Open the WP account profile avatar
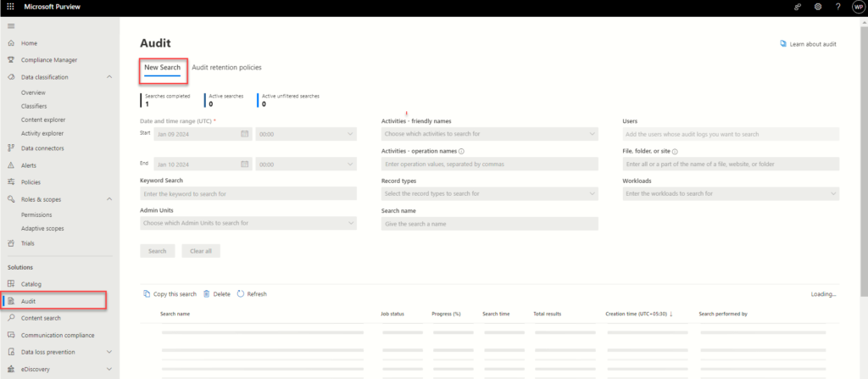This screenshot has height=379, width=868. [x=857, y=8]
